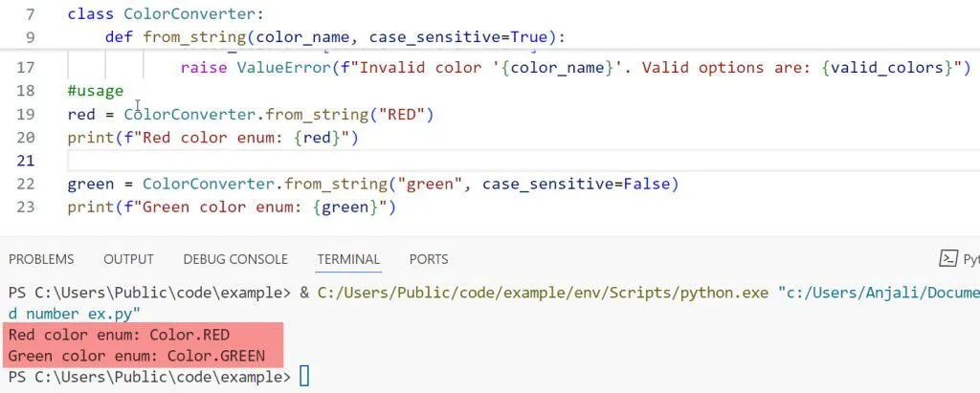
Task: Select the TERMINAL tab
Action: (347, 259)
